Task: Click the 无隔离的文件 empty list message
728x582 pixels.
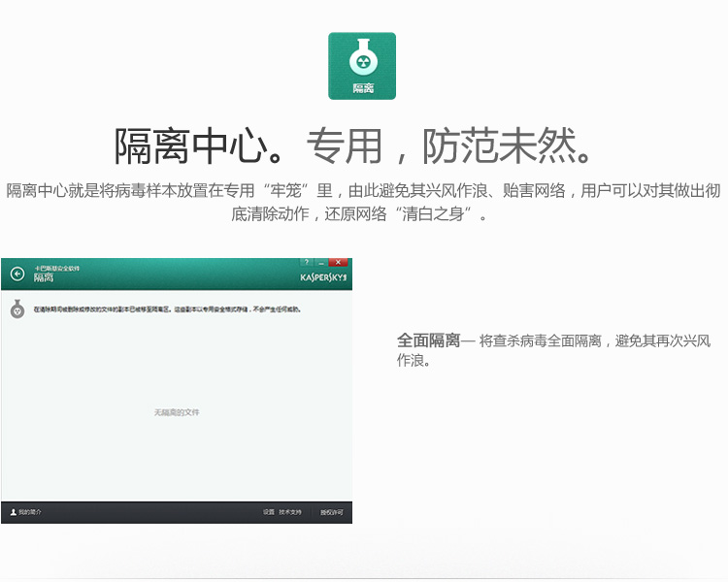Action: [177, 412]
